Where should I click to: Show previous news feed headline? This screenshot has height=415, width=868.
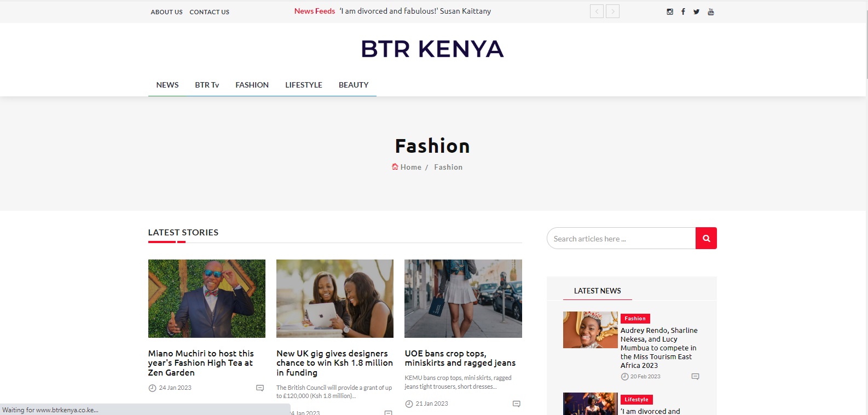597,11
